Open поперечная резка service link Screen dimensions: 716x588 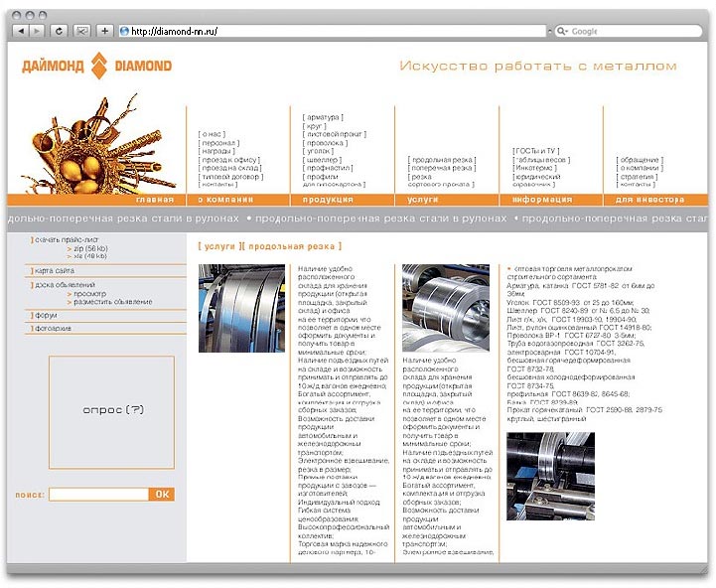(442, 168)
